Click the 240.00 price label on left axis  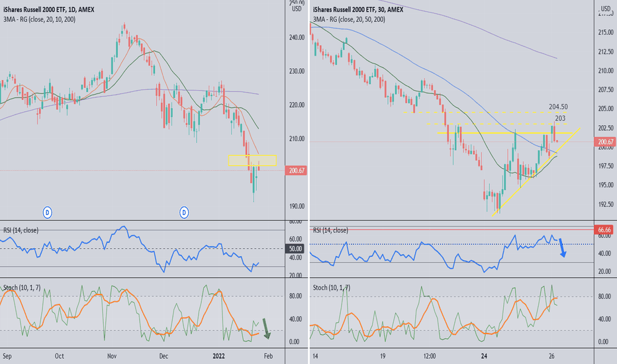click(x=297, y=37)
